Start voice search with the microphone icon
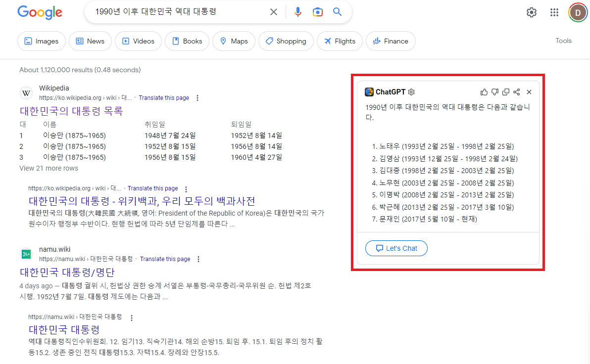 [x=297, y=12]
